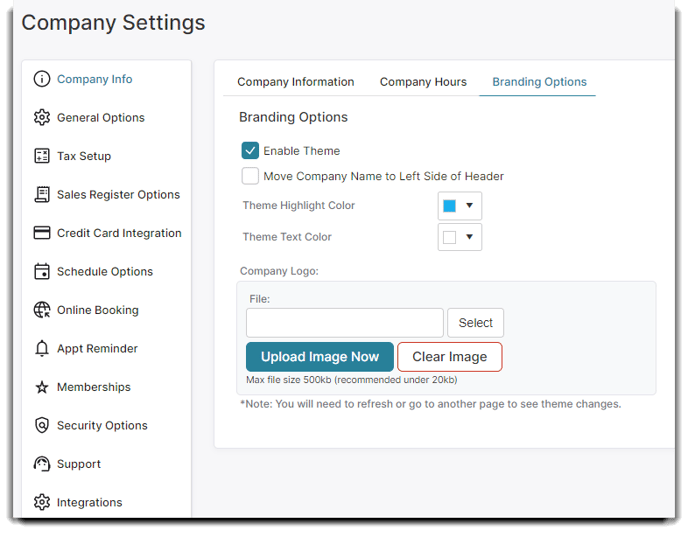
Task: Click the Sales Register Options receipt icon
Action: (42, 194)
